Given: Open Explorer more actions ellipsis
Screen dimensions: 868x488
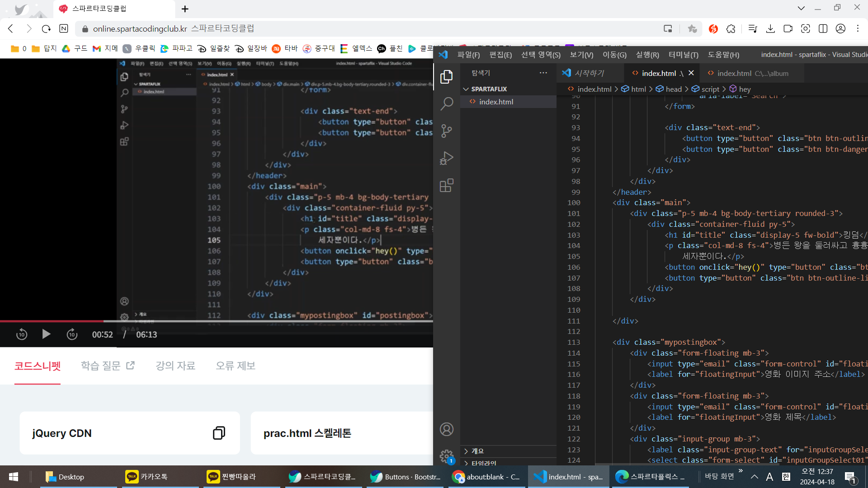Looking at the screenshot, I should click(x=543, y=73).
